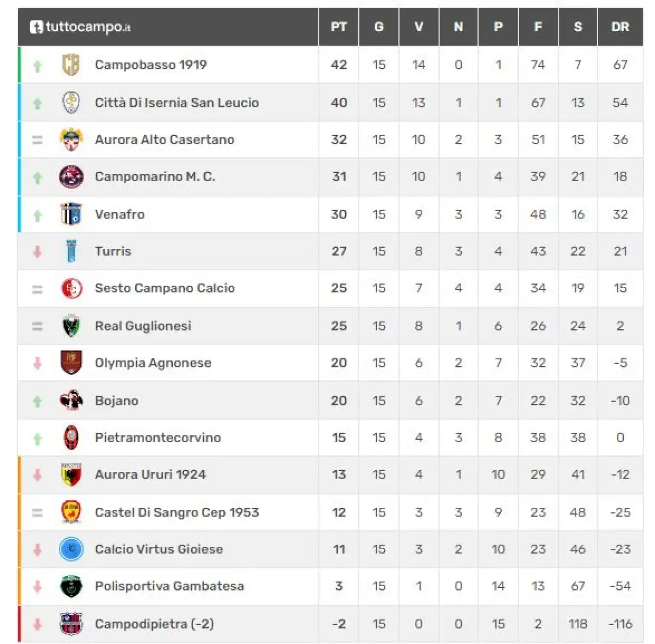This screenshot has height=644, width=655.
Task: Select Castel Di Sangro Cep 1953
Action: (177, 512)
